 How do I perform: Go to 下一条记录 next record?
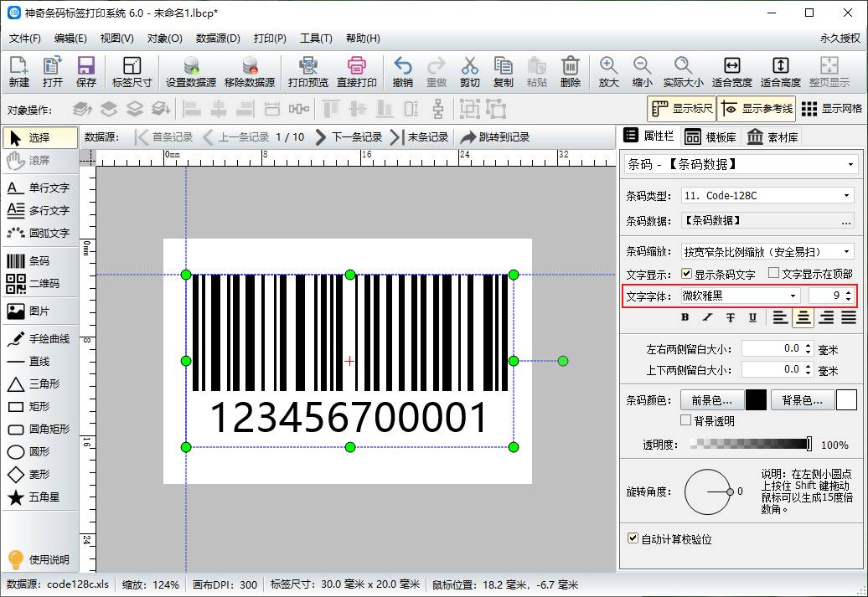349,137
